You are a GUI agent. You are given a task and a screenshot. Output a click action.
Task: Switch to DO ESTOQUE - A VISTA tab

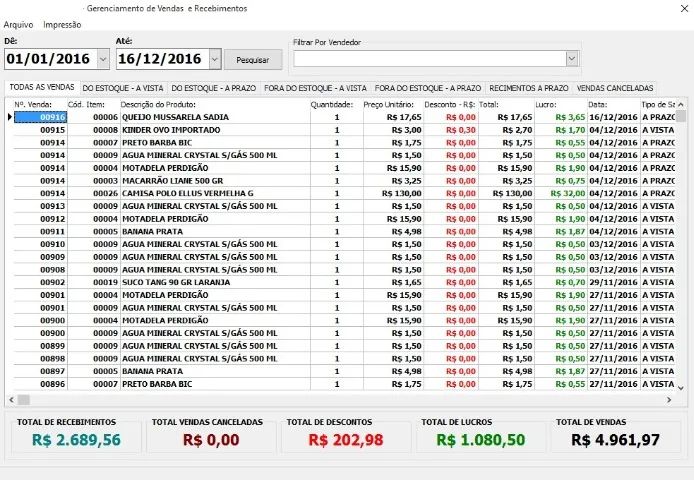coord(123,88)
